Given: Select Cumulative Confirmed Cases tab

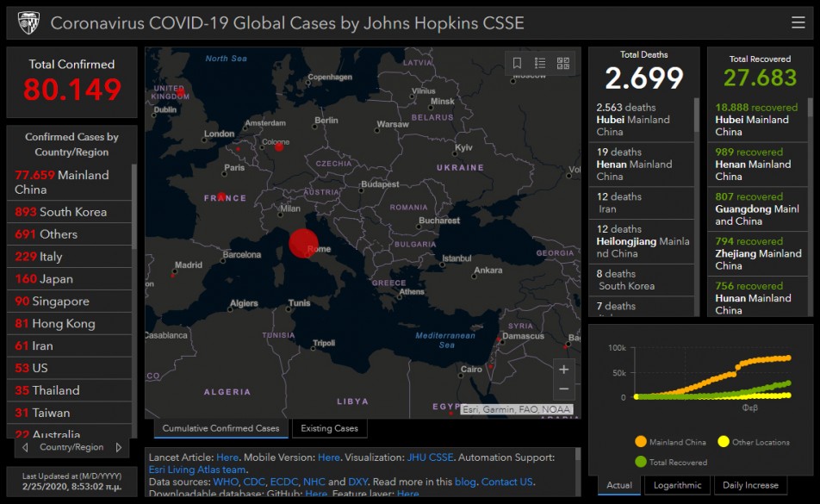Looking at the screenshot, I should pyautogui.click(x=221, y=428).
